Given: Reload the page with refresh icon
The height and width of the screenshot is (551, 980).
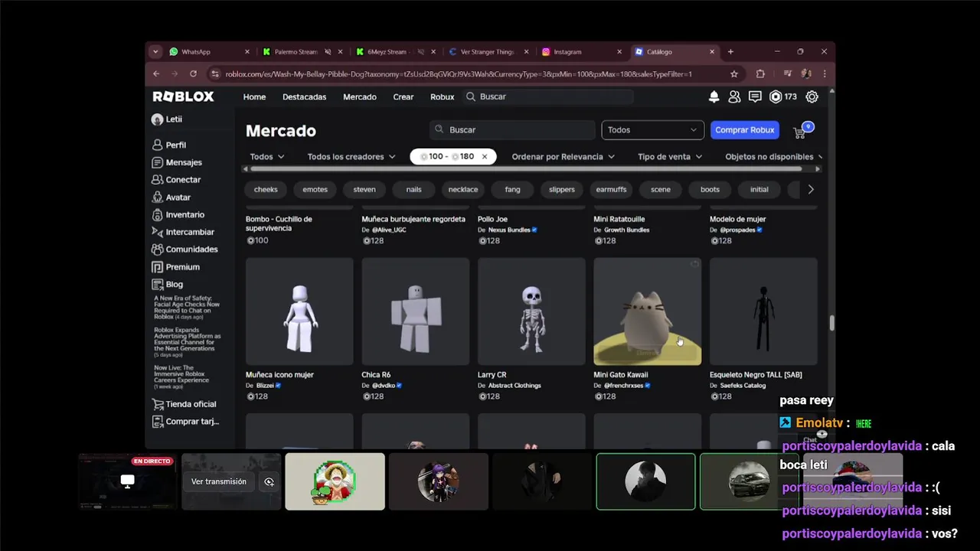Looking at the screenshot, I should point(193,74).
